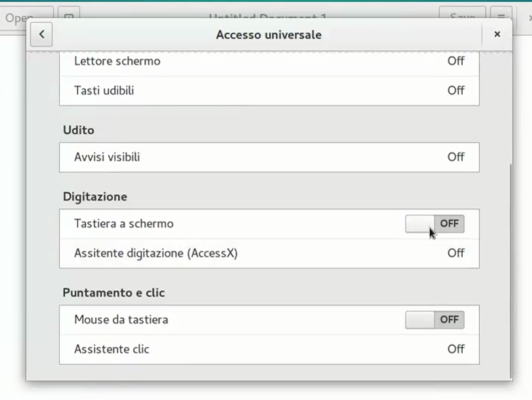Open the Lettore schermo setting

tap(269, 61)
